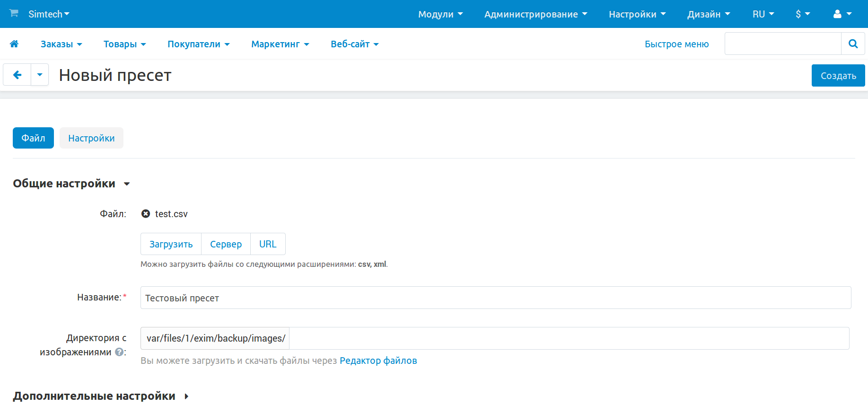
Task: Open the currency $ dropdown
Action: click(x=803, y=14)
